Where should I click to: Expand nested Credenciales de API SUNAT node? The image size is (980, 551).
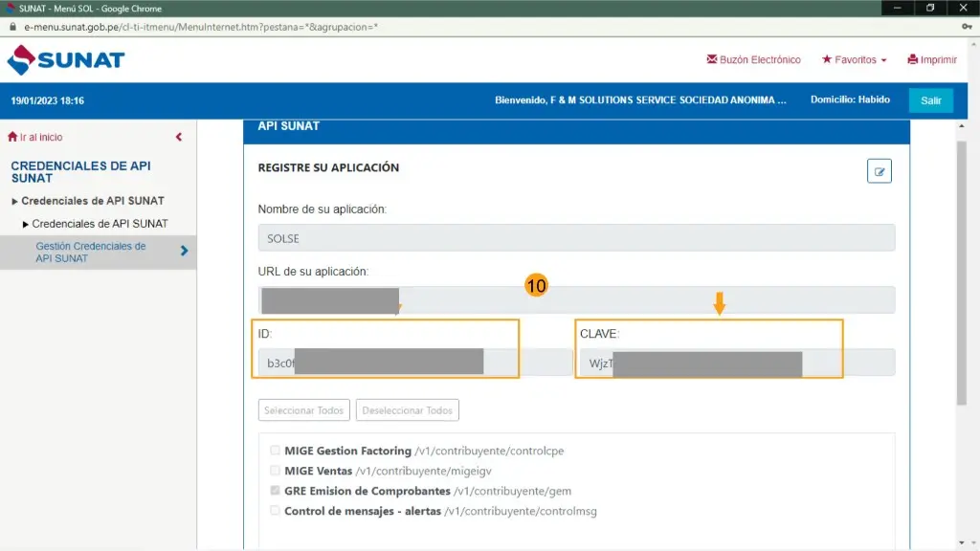click(x=26, y=224)
